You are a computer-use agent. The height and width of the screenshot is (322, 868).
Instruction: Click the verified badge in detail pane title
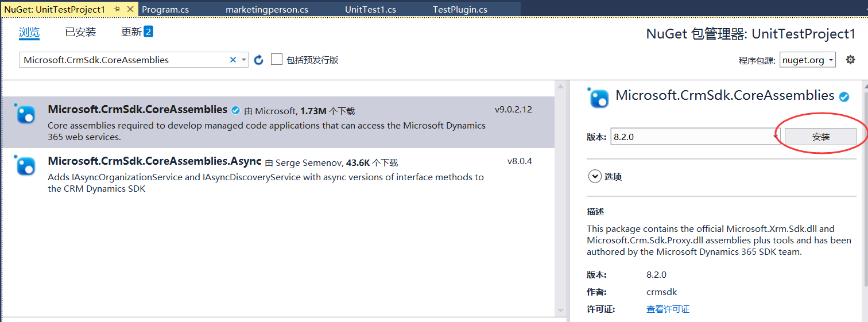[x=844, y=97]
